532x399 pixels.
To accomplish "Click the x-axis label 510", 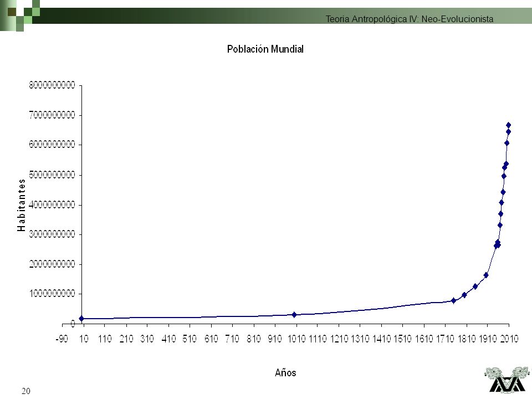I will click(190, 339).
